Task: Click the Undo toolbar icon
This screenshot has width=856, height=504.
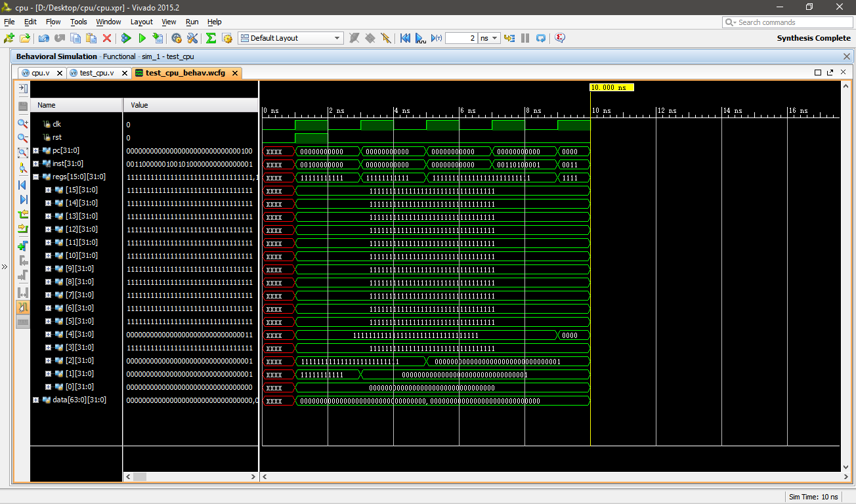Action: pos(44,38)
